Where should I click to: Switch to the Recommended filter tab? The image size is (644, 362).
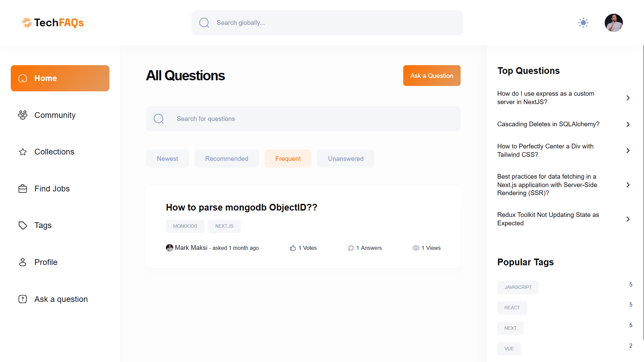(227, 159)
